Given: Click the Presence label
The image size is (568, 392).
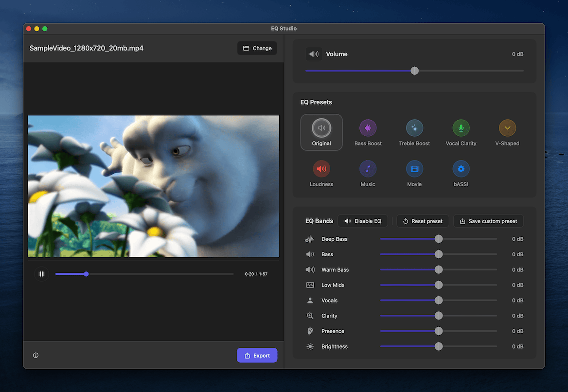Looking at the screenshot, I should 333,331.
